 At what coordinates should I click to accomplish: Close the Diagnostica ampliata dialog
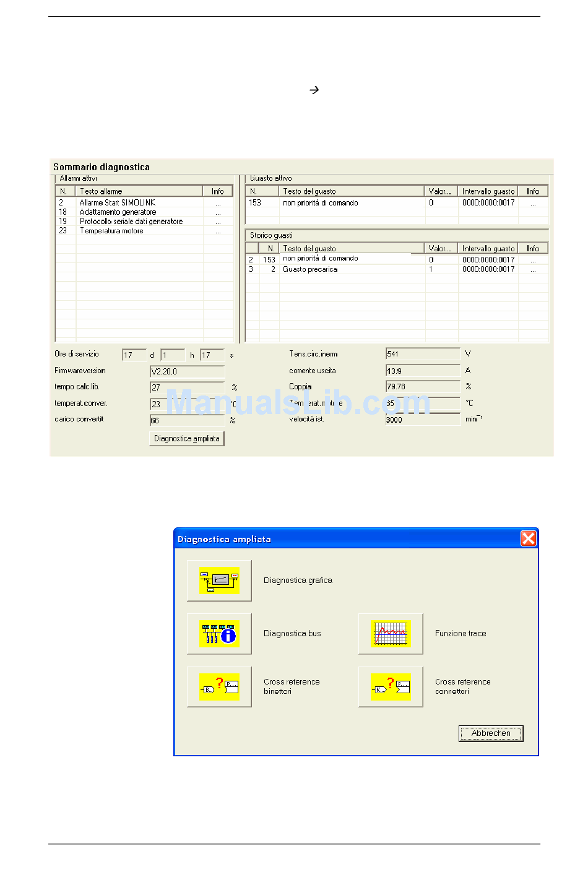coord(529,538)
